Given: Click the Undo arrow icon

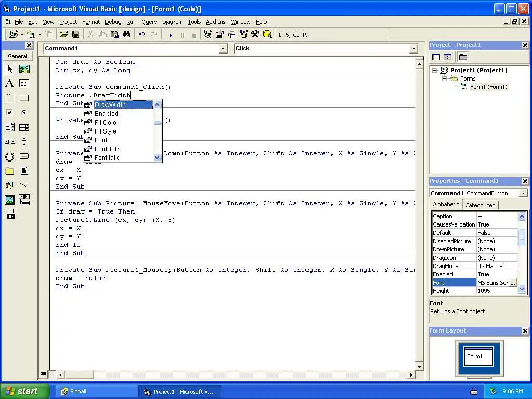Looking at the screenshot, I should [142, 34].
